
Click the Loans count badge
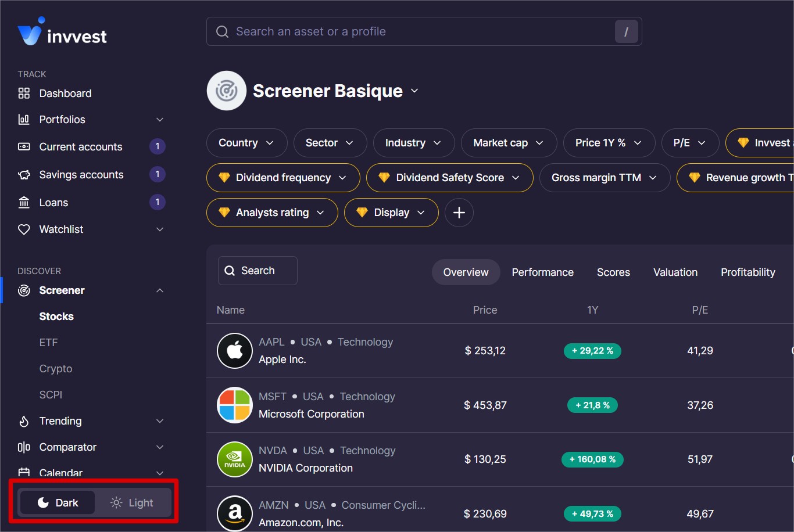pos(158,202)
